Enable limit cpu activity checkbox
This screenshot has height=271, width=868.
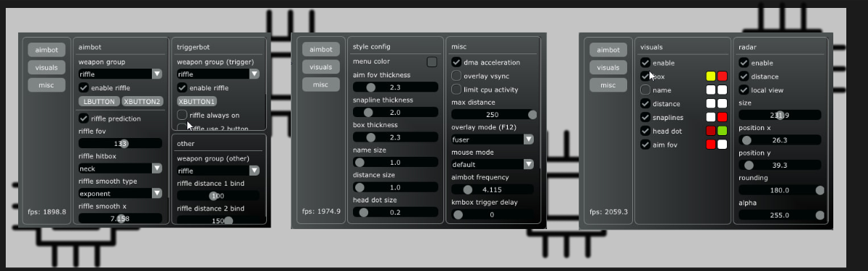coord(456,89)
